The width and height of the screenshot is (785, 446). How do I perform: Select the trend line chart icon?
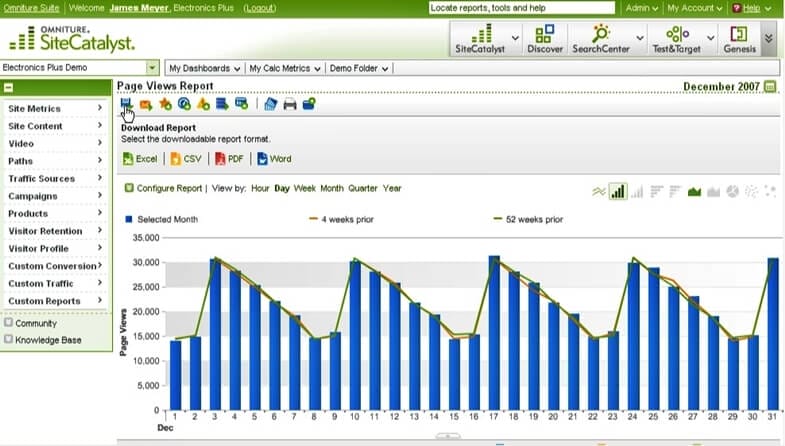point(599,190)
